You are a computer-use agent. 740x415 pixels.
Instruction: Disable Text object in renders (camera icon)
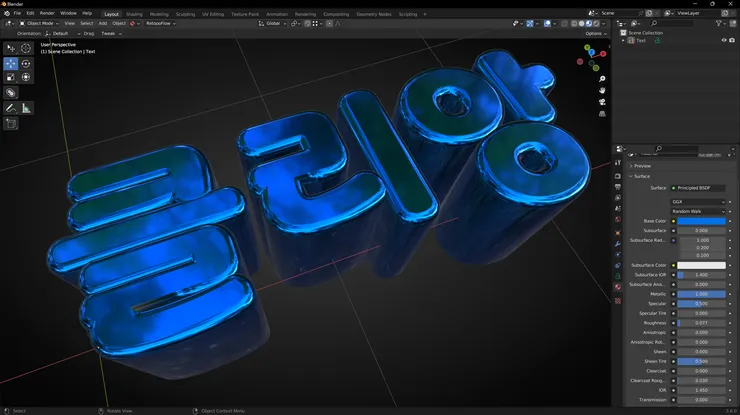(x=732, y=41)
